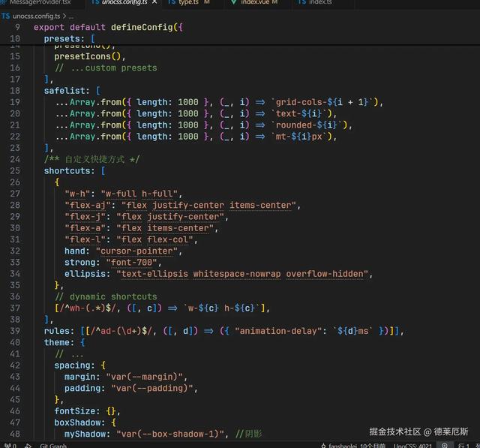
Task: Click the 行 1 cursor position indicator
Action: click(463, 445)
